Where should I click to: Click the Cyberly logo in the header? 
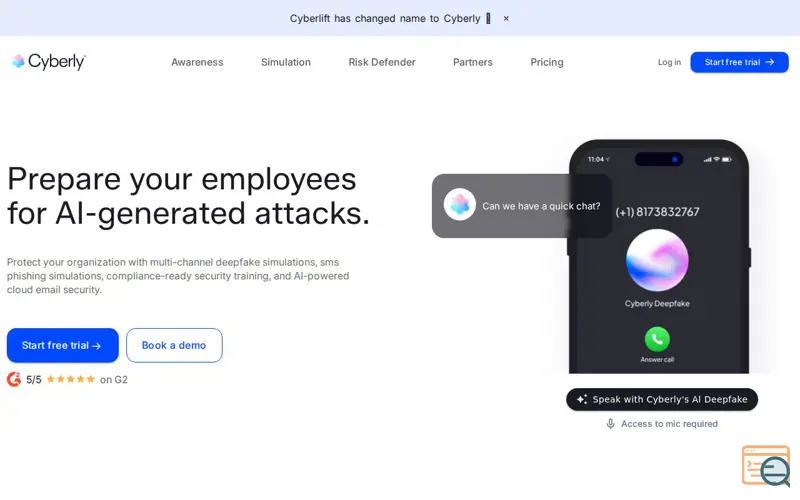pos(48,62)
